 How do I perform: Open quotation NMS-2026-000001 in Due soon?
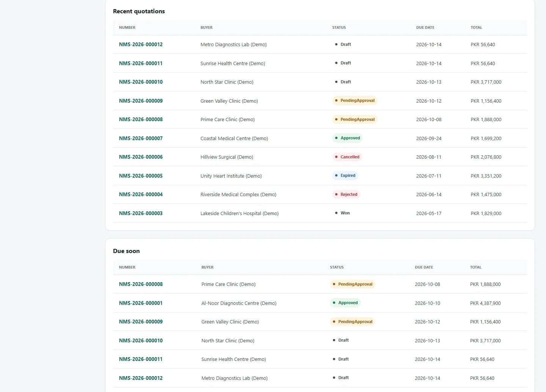[x=141, y=303]
